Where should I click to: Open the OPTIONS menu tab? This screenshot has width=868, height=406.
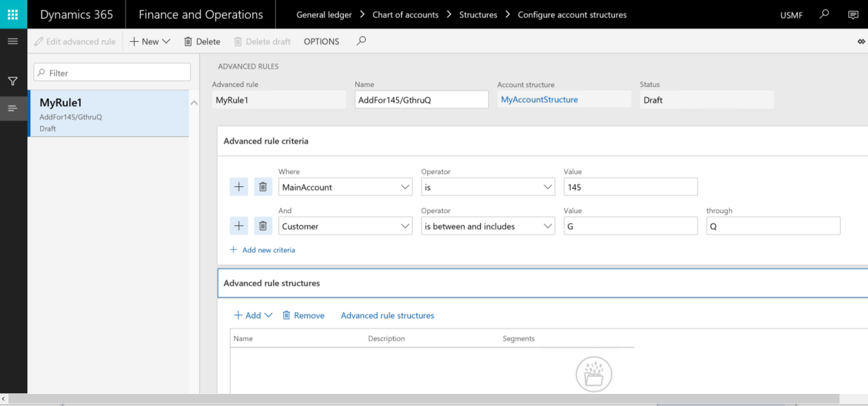pyautogui.click(x=321, y=41)
